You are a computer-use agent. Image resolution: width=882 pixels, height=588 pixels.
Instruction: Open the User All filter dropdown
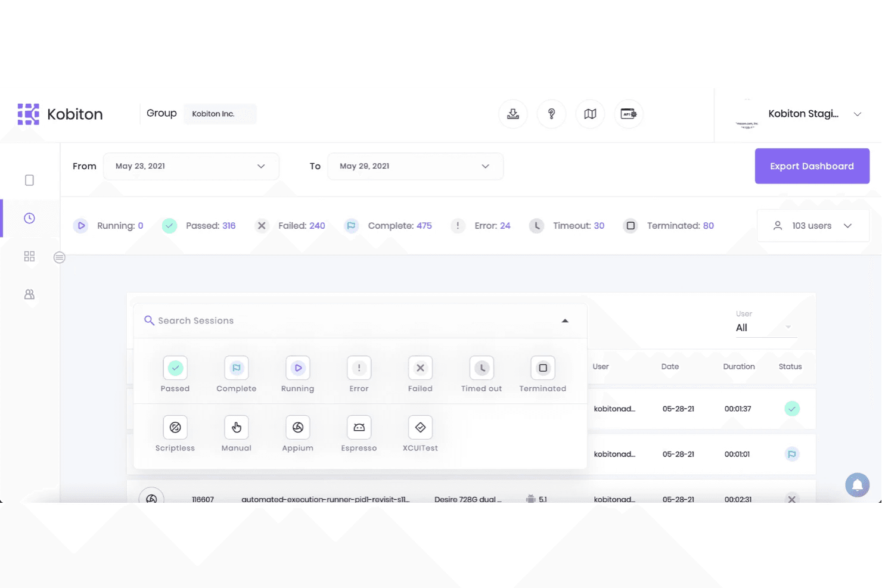click(x=766, y=328)
